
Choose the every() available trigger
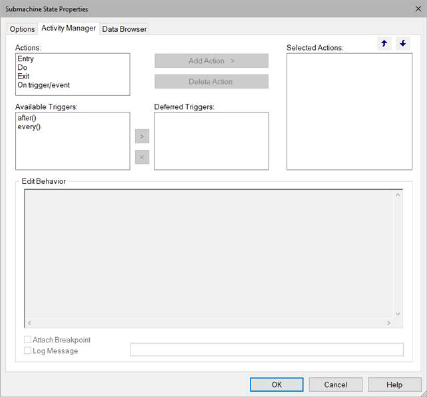point(29,127)
